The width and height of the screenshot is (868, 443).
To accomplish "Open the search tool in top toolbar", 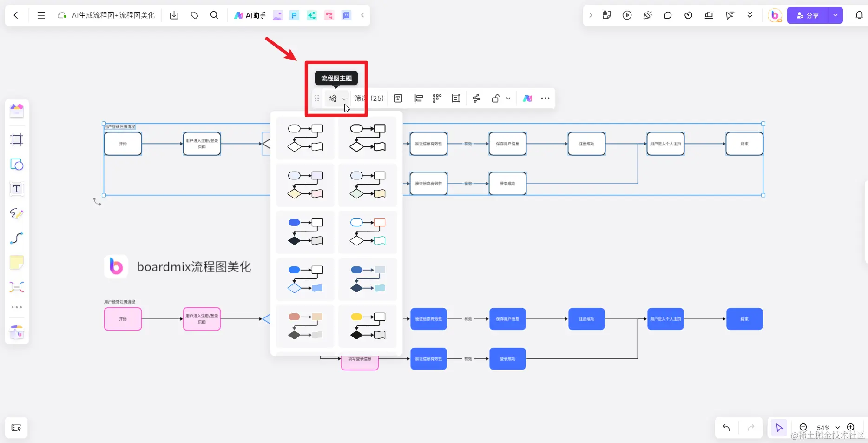I will point(214,15).
